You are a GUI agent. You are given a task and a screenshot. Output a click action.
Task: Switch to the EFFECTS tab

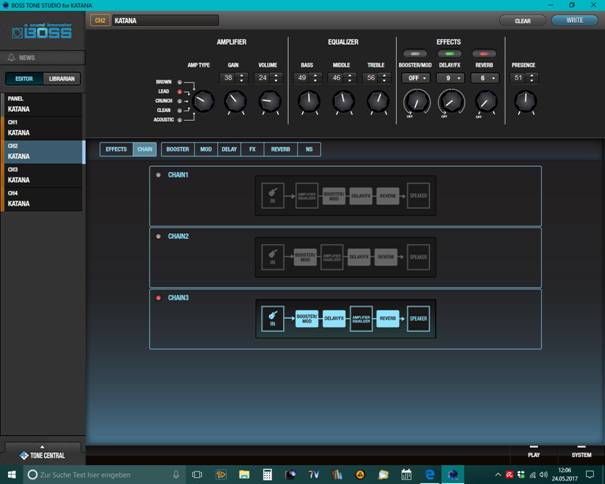click(x=116, y=149)
